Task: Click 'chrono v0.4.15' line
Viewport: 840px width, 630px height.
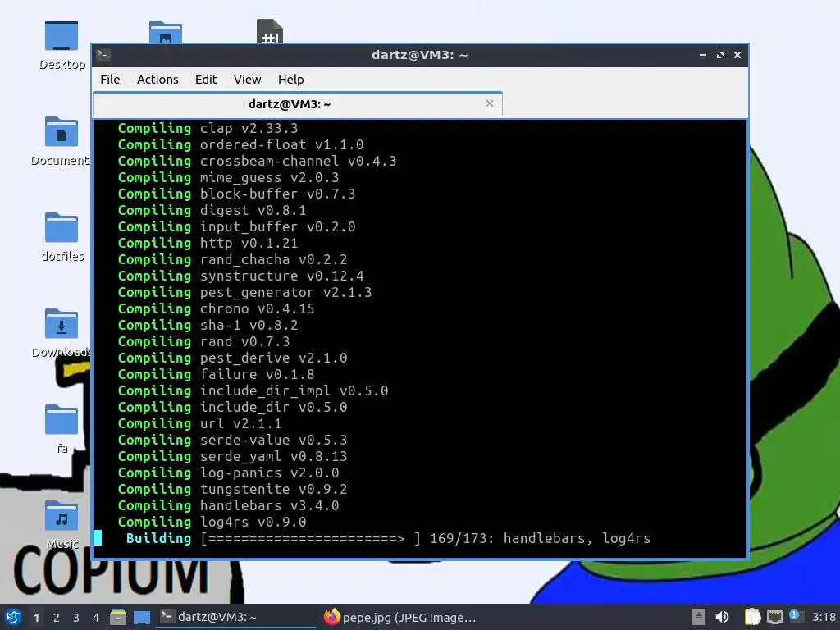Action: pos(257,309)
